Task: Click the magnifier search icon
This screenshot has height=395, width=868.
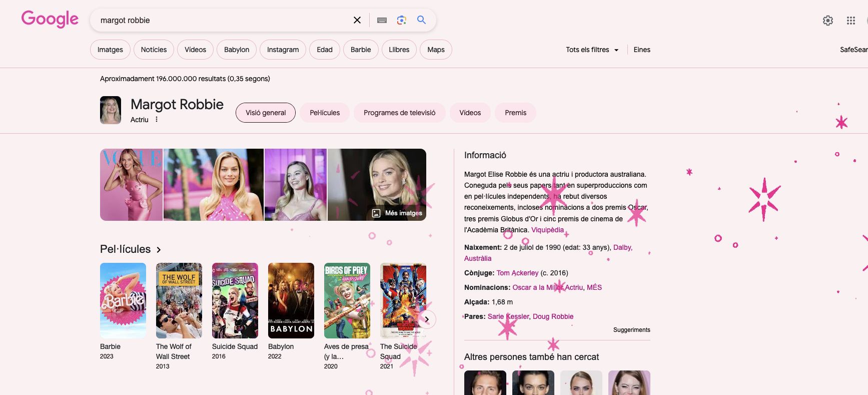Action: pyautogui.click(x=421, y=20)
